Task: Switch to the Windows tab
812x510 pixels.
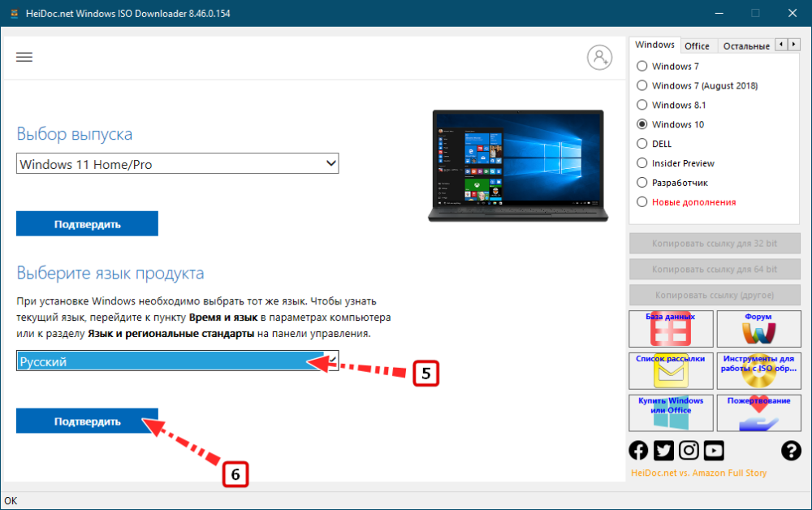Action: 654,45
